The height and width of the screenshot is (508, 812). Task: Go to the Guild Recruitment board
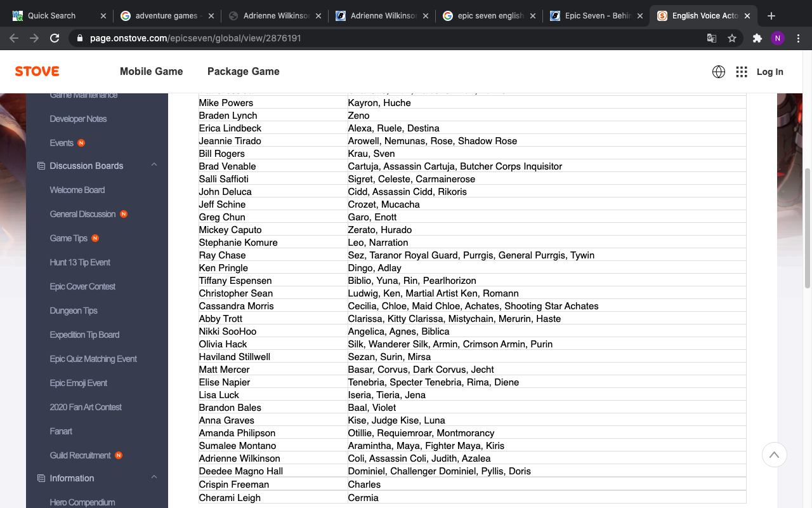pyautogui.click(x=80, y=455)
